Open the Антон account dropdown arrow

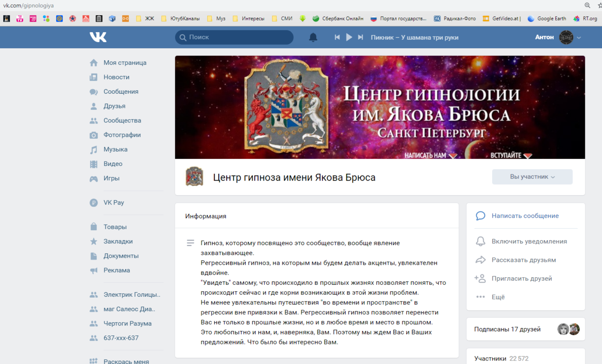pos(579,38)
